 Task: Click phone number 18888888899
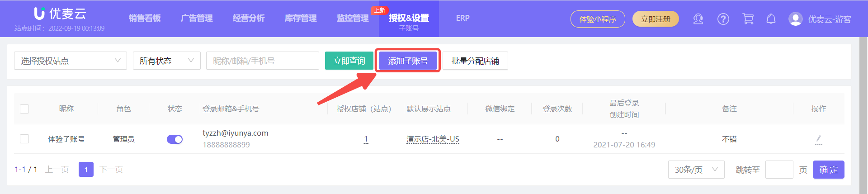click(226, 145)
